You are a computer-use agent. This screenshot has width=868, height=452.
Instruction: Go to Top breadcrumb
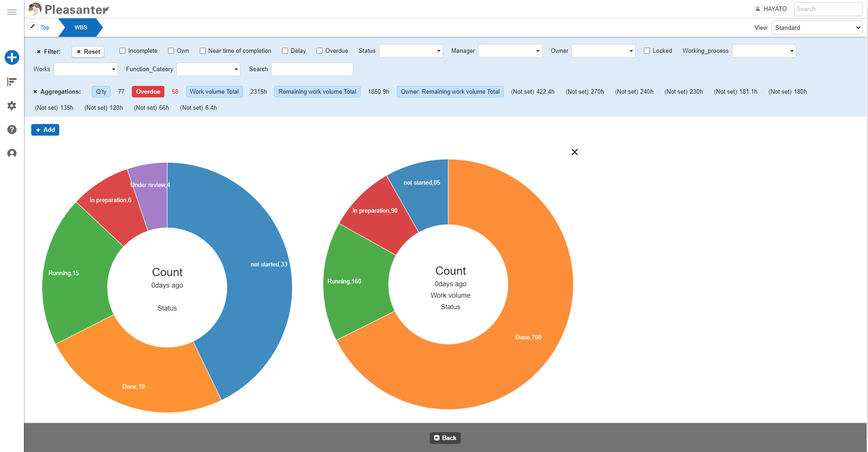coord(45,28)
